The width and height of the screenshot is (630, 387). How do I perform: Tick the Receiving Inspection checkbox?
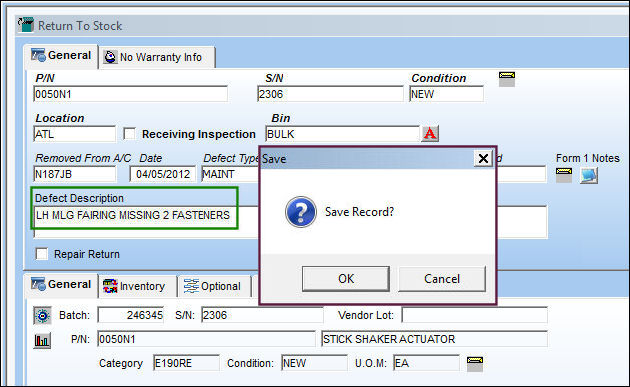click(x=129, y=133)
